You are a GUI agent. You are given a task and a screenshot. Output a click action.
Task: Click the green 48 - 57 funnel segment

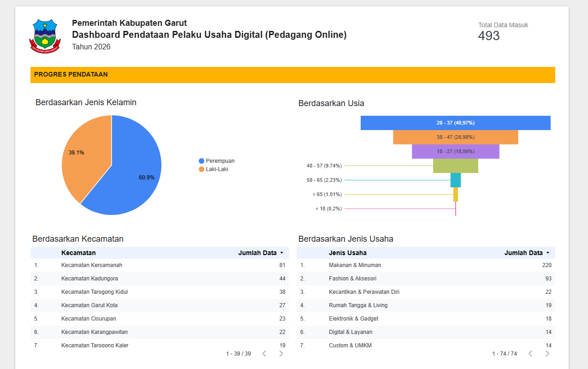coord(456,166)
